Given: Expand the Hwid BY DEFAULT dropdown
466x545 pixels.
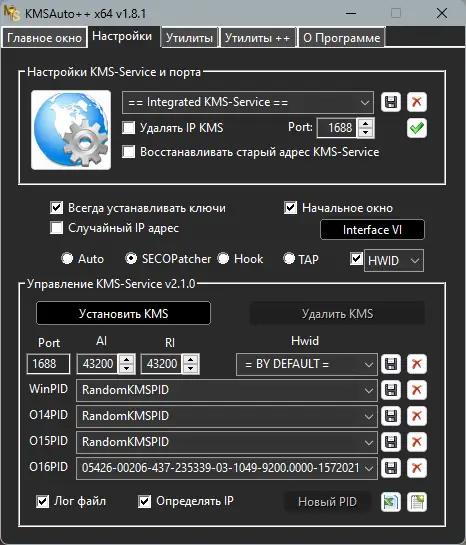Looking at the screenshot, I should (x=369, y=365).
